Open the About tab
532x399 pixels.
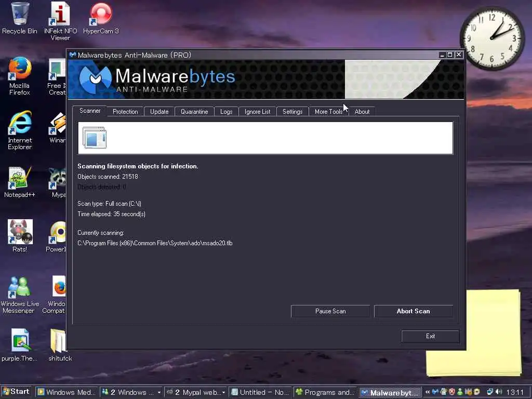click(x=362, y=112)
